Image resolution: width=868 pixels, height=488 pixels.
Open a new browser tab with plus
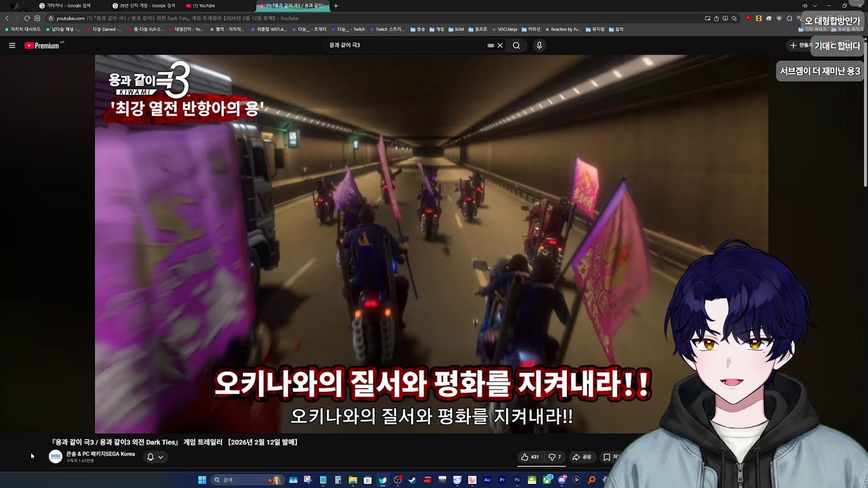336,5
